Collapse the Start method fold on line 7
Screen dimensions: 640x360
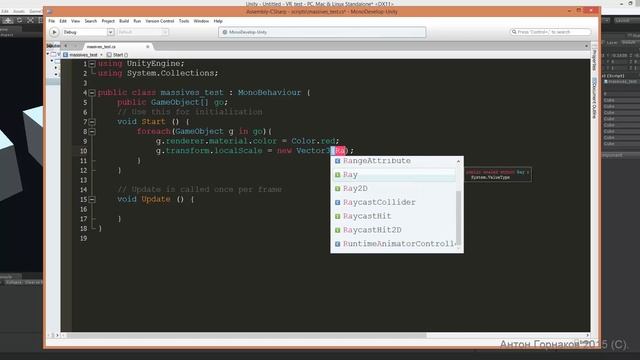tap(92, 122)
